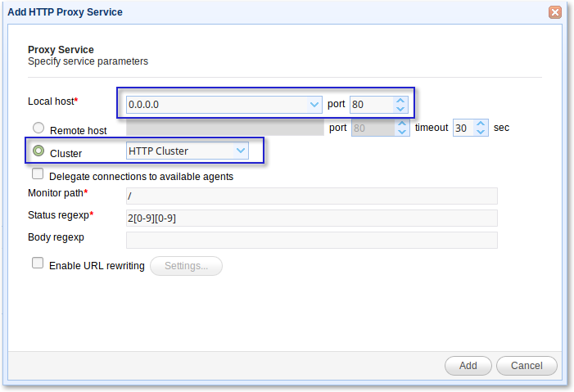
Task: Increase the timeout seconds value
Action: 481,124
